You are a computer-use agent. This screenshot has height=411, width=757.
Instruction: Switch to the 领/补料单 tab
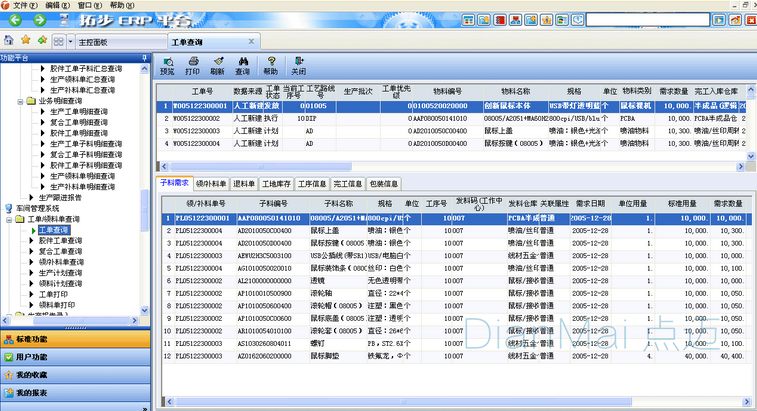tap(209, 184)
